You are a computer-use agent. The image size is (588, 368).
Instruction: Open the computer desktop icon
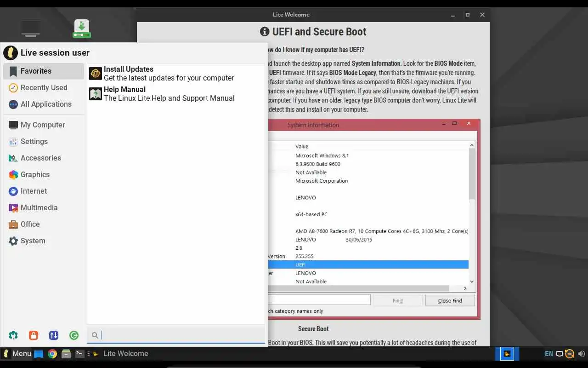(31, 29)
